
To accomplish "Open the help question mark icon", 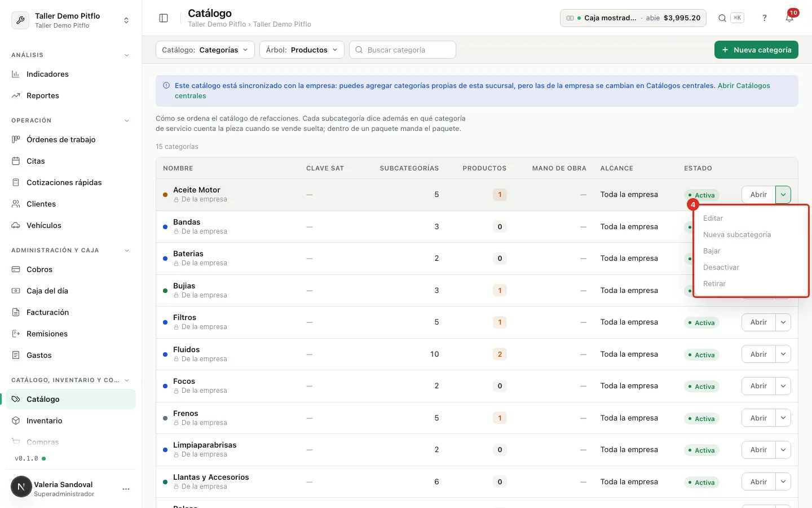I will 765,18.
